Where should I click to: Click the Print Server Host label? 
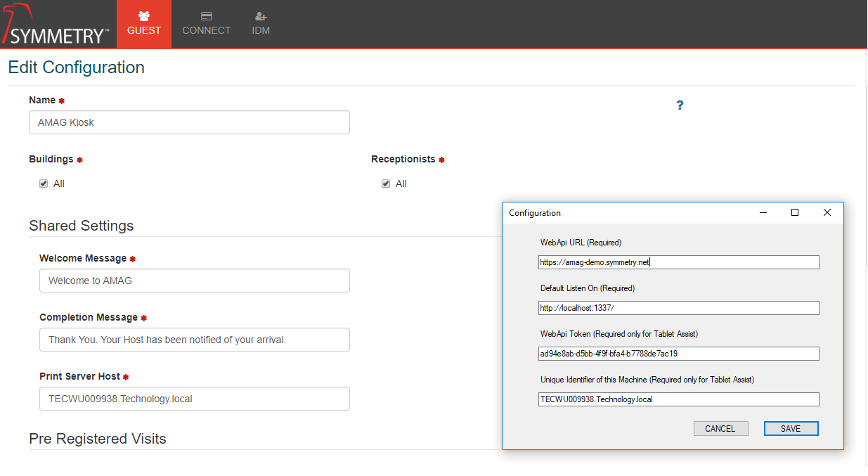tap(79, 376)
